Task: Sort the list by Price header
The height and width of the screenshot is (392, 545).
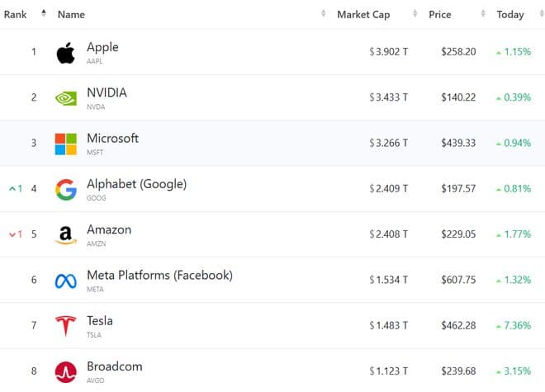Action: tap(439, 15)
